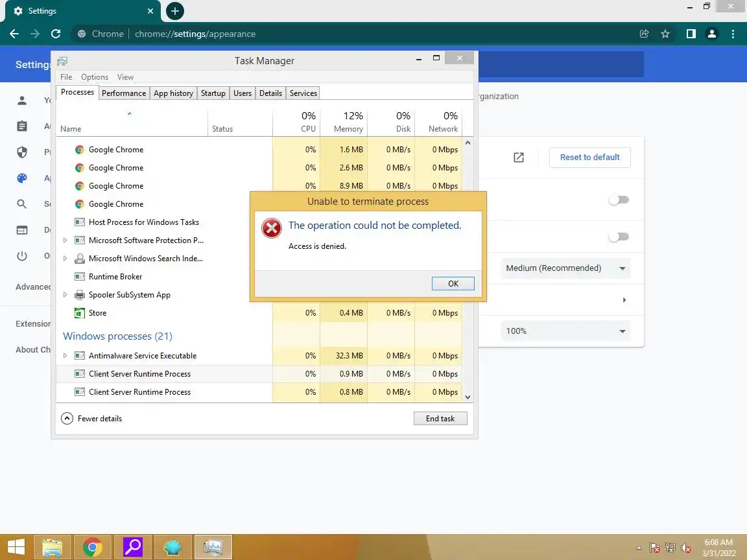This screenshot has width=747, height=560.
Task: Click the purple magnifier app in taskbar
Action: [133, 547]
